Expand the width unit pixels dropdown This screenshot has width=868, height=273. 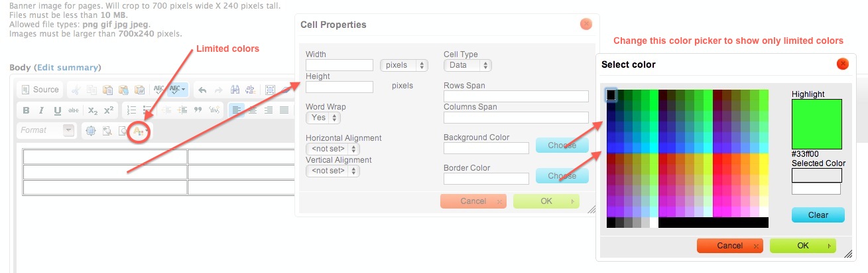[x=404, y=65]
